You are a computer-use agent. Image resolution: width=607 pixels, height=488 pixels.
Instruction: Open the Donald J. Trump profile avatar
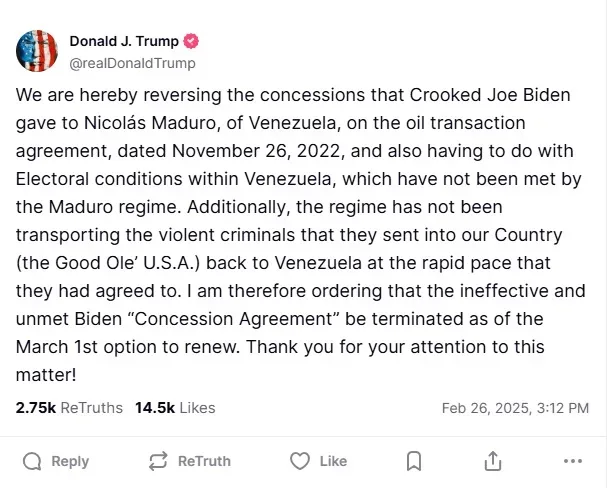[35, 50]
